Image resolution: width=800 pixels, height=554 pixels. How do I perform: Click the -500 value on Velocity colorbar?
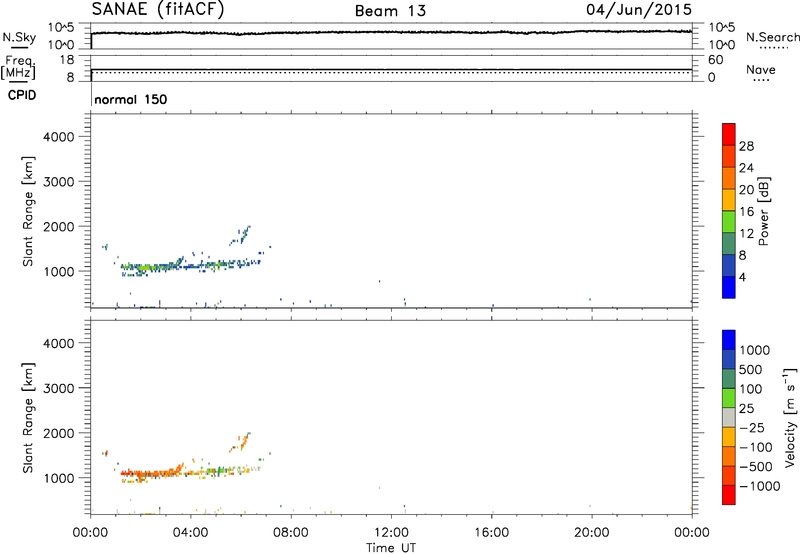pyautogui.click(x=756, y=467)
